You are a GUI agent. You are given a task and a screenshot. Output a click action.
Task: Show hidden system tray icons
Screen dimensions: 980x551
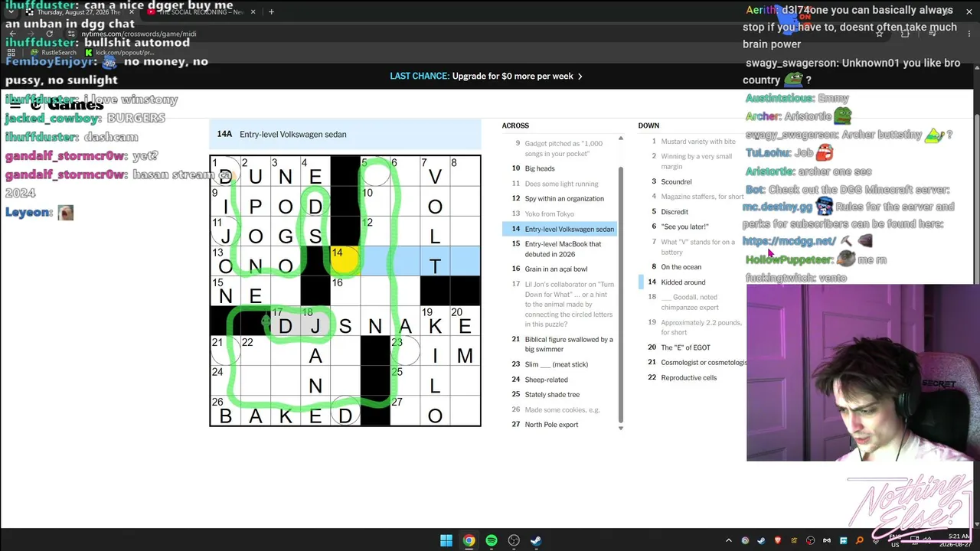pyautogui.click(x=730, y=541)
